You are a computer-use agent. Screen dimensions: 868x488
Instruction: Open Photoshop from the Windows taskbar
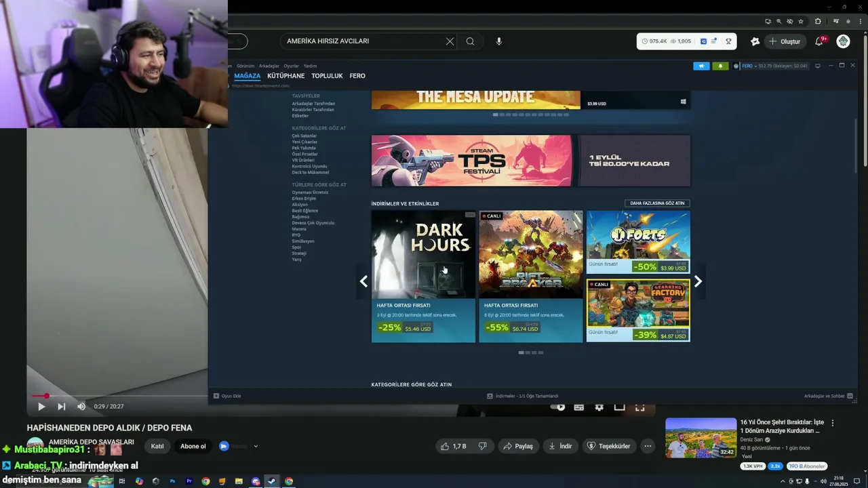click(x=172, y=481)
